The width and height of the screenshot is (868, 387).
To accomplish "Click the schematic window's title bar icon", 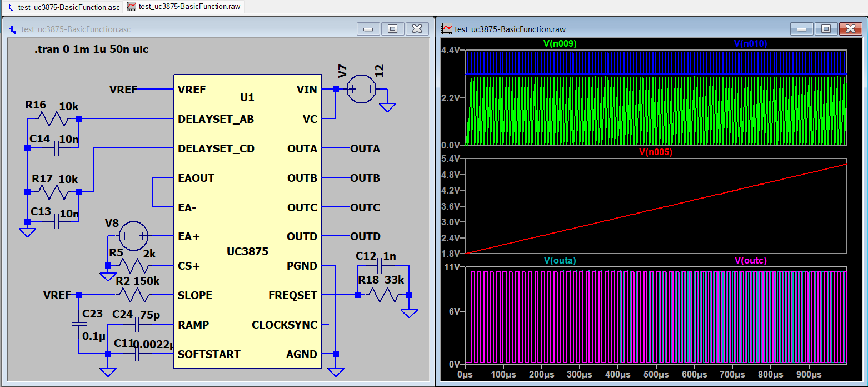I will pos(13,29).
